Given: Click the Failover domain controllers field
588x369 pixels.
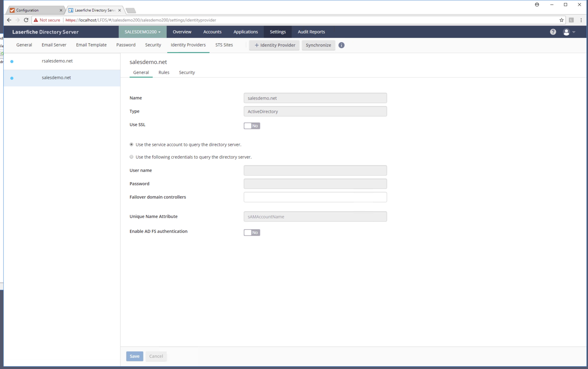Looking at the screenshot, I should [315, 197].
